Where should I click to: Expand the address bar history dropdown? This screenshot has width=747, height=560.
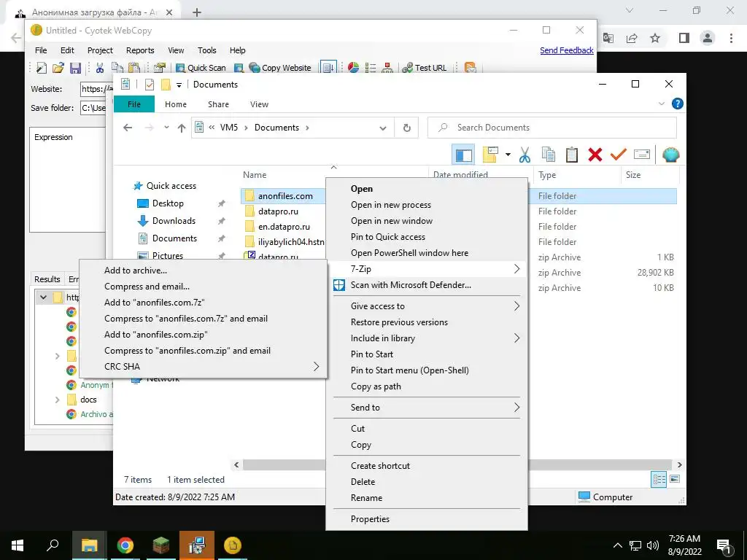click(382, 128)
